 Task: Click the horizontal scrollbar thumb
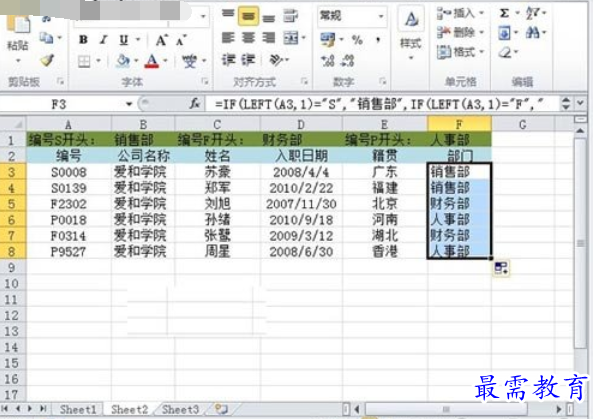[446, 409]
